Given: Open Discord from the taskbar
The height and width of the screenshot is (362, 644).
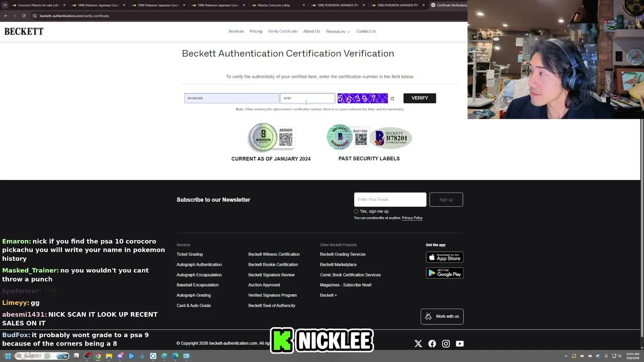Looking at the screenshot, I should click(x=120, y=356).
